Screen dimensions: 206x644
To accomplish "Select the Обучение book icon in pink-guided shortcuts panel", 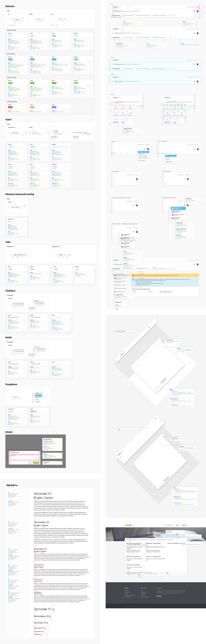I will click(130, 106).
